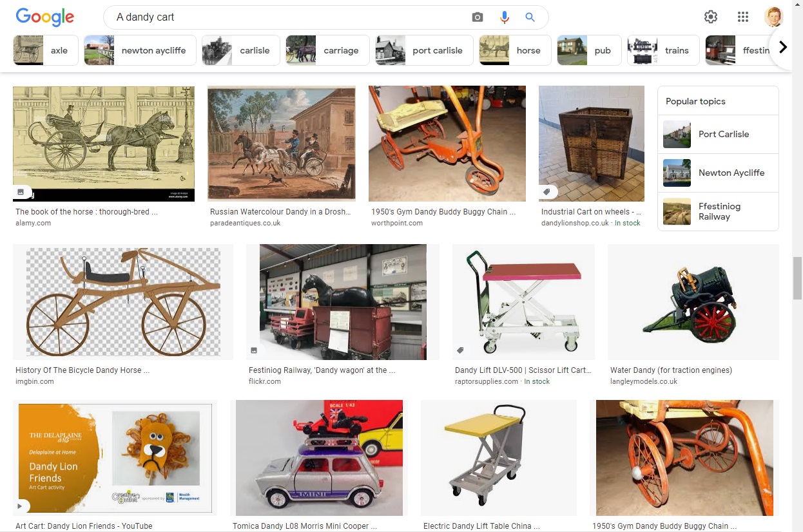Open the quick settings gear icon
This screenshot has width=803, height=532.
point(711,17)
